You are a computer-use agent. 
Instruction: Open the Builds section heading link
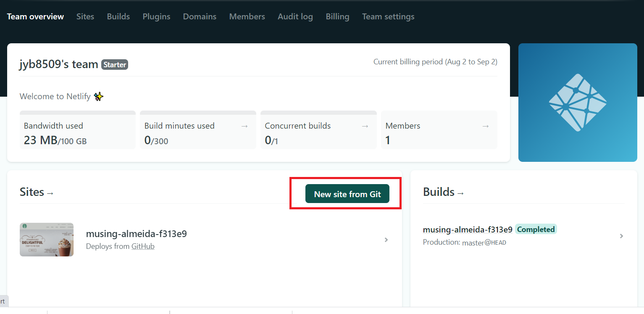[x=444, y=192]
